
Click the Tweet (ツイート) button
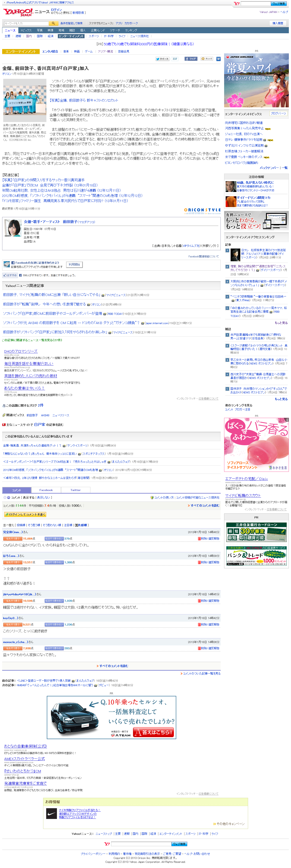163,59
